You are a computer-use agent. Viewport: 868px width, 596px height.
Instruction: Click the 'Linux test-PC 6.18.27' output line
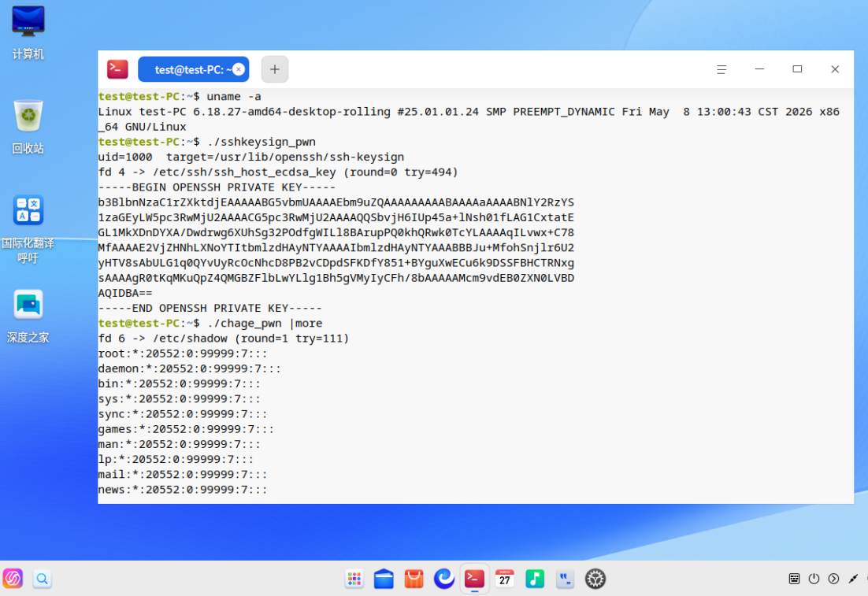[x=469, y=111]
